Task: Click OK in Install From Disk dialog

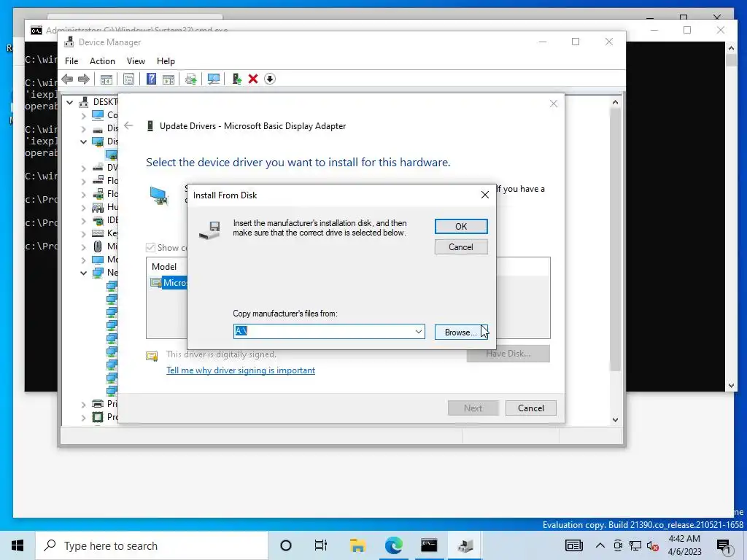Action: tap(461, 227)
